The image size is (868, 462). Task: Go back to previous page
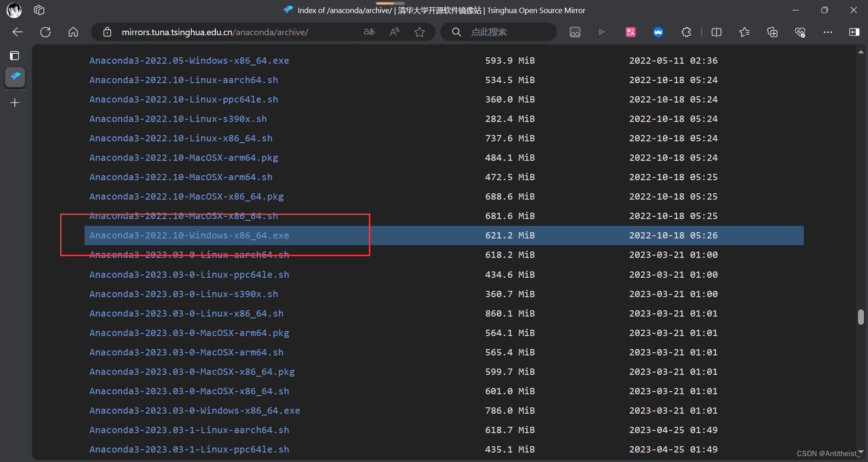pos(18,32)
